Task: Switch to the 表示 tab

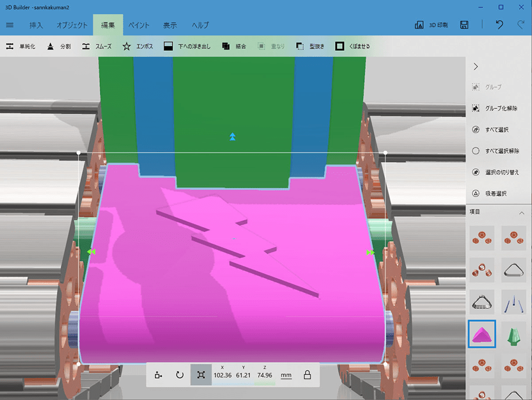Action: point(170,25)
